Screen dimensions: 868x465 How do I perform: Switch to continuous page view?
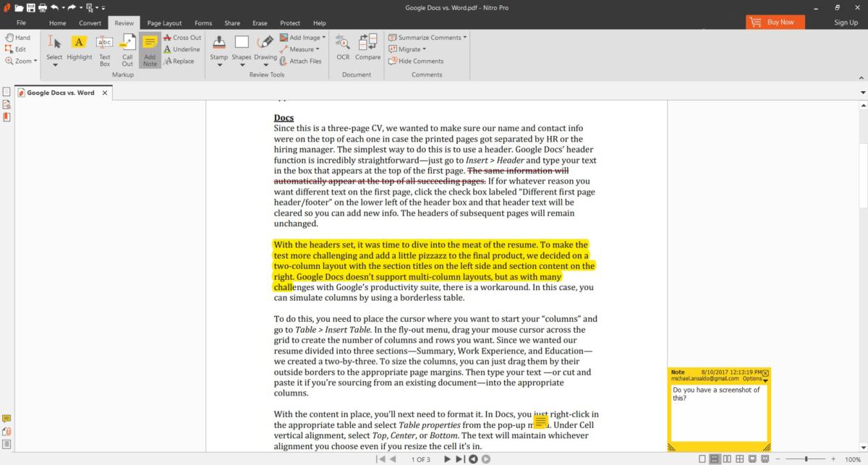tap(714, 459)
